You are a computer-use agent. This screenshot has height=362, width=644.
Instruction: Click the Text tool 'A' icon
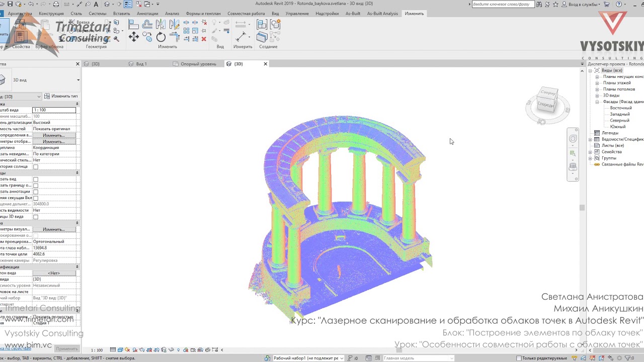pyautogui.click(x=96, y=5)
